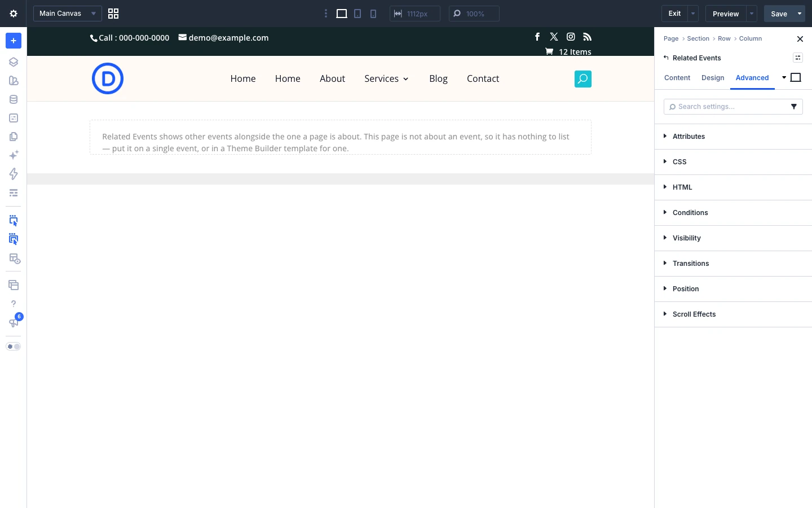The height and width of the screenshot is (508, 812).
Task: Click the teal search icon in header
Action: pos(583,79)
